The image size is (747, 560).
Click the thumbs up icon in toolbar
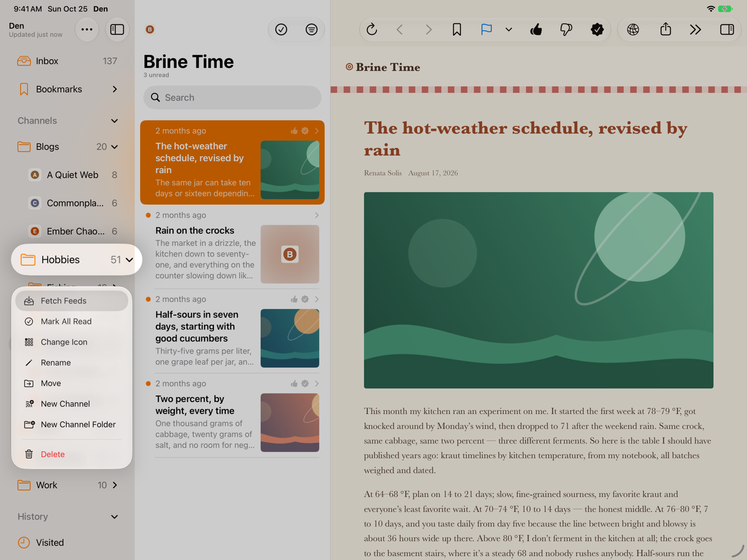click(536, 29)
